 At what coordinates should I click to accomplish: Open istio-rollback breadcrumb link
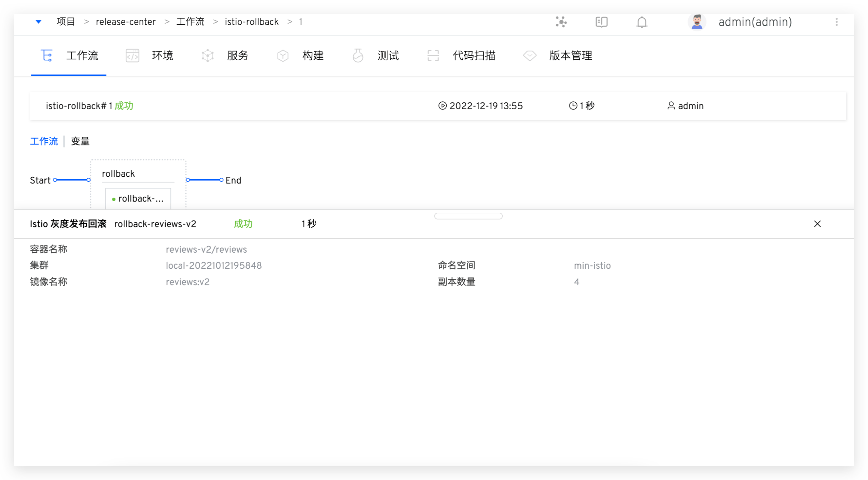click(x=251, y=22)
